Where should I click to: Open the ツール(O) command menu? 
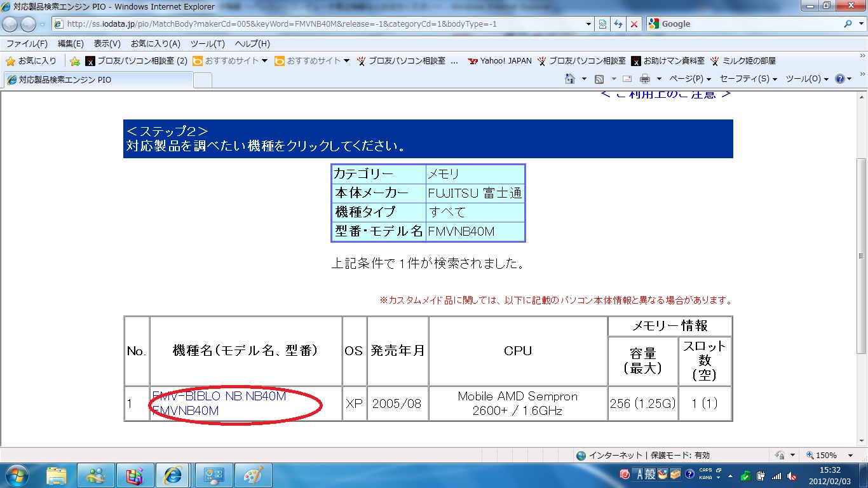807,79
